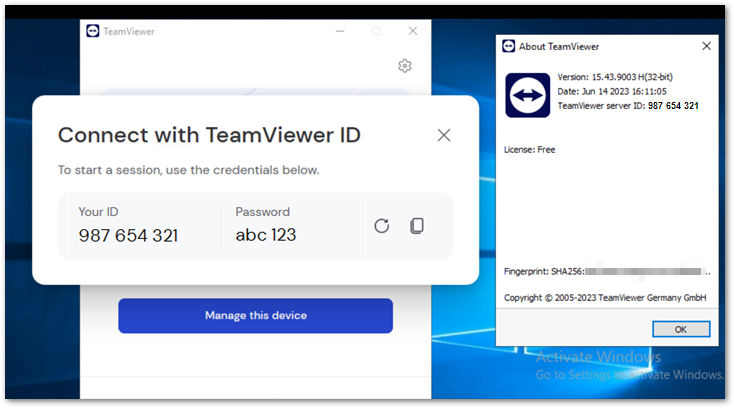Click the TeamViewer icon in main title bar
This screenshot has width=734, height=408.
tap(93, 31)
